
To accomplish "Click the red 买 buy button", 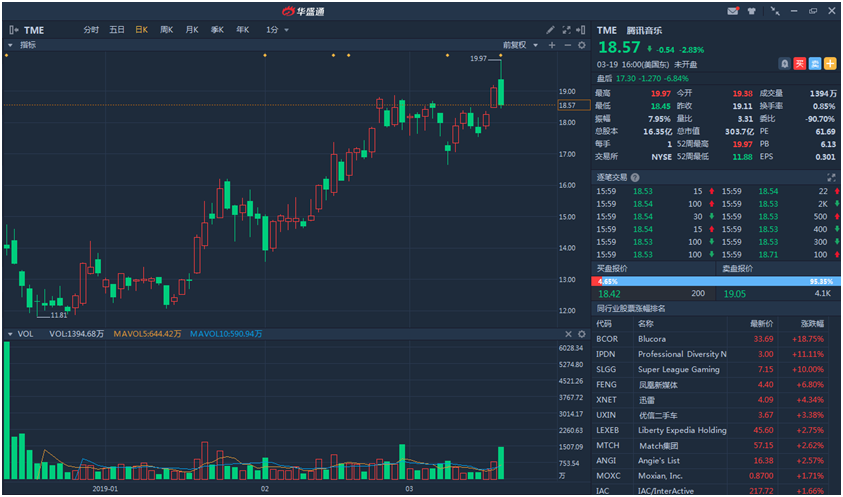I will (800, 63).
